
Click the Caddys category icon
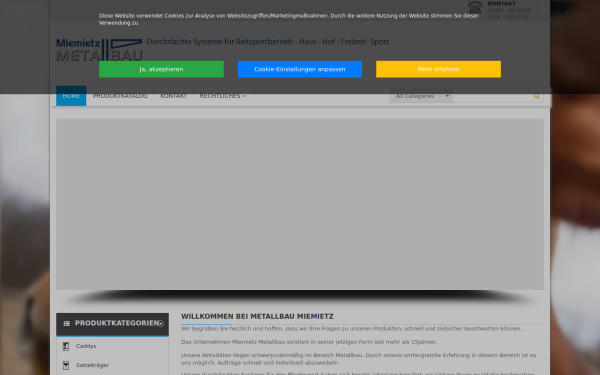[x=66, y=346]
